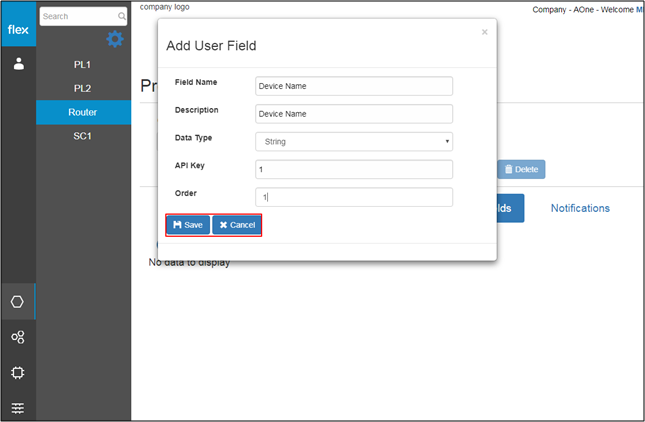Open the user profile icon in sidebar
This screenshot has height=422, width=645.
click(19, 64)
